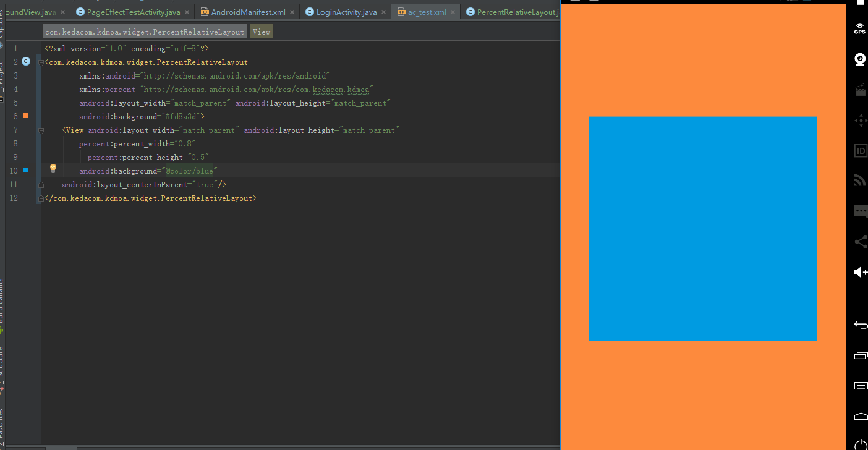Collapse the PercentRelativeLayout tag on line 2

[x=41, y=62]
